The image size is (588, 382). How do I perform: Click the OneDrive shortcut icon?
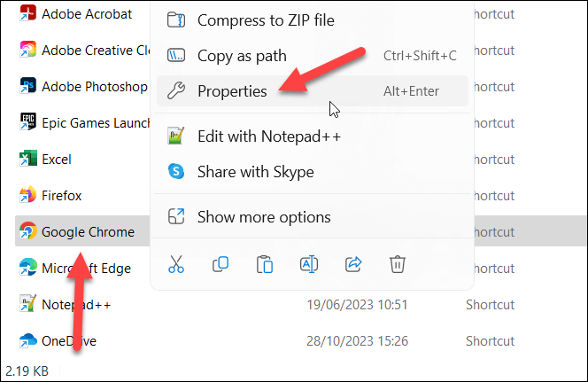click(27, 340)
